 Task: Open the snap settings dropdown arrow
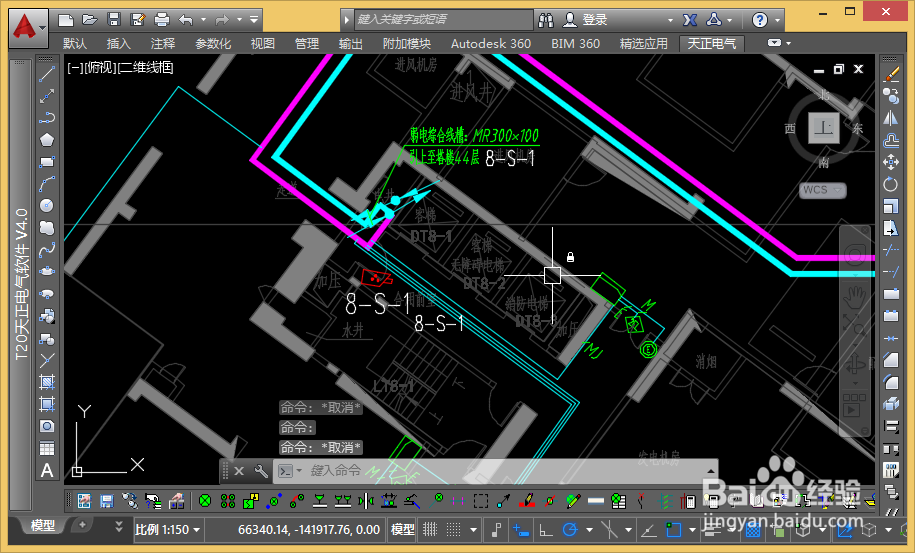pyautogui.click(x=474, y=530)
